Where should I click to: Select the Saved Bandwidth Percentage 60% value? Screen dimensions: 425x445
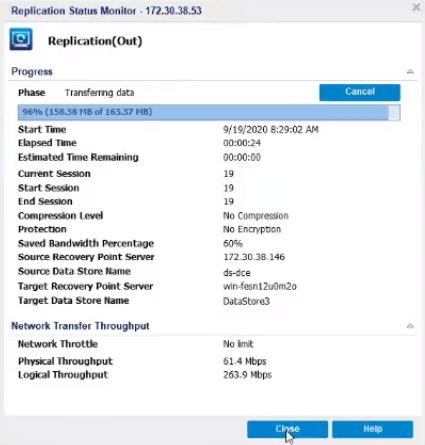233,243
